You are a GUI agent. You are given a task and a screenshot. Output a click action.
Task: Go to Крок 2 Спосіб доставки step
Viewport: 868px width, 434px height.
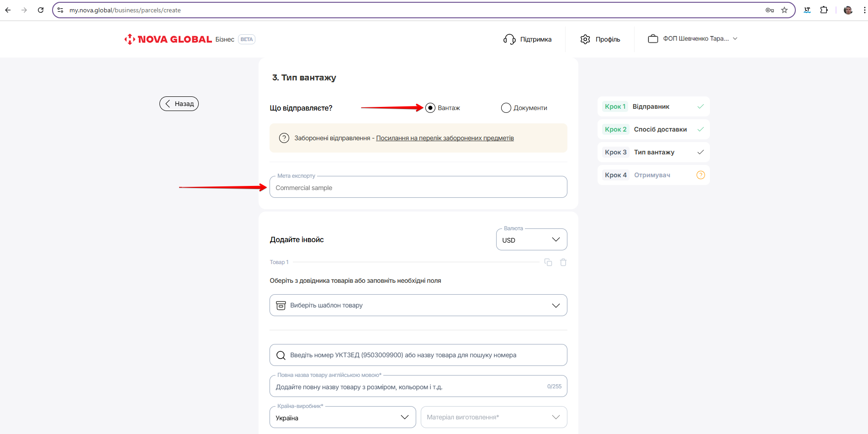[x=653, y=129]
